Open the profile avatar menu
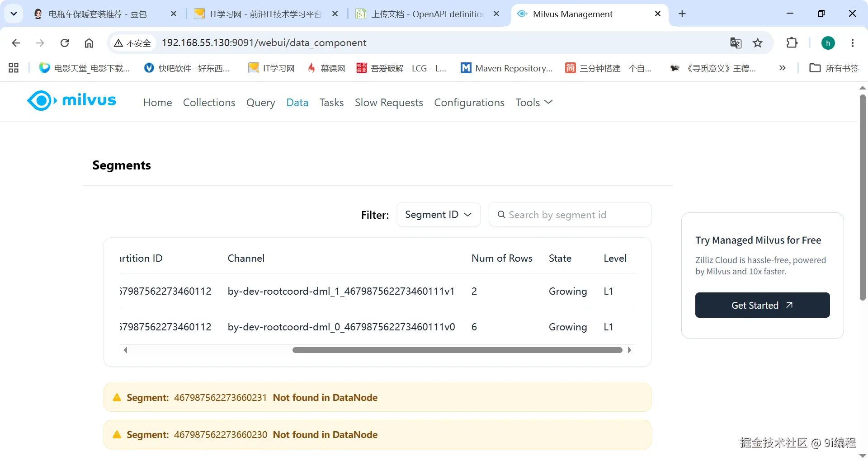868x461 pixels. (828, 43)
